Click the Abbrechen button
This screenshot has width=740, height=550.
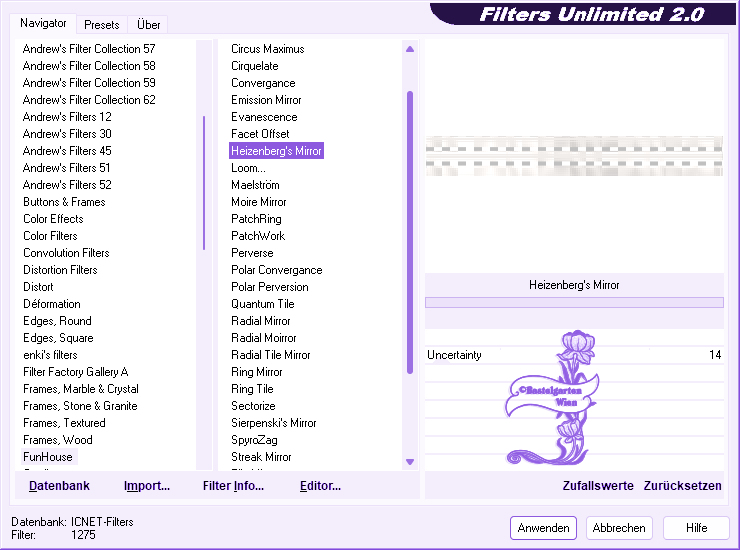pyautogui.click(x=619, y=528)
